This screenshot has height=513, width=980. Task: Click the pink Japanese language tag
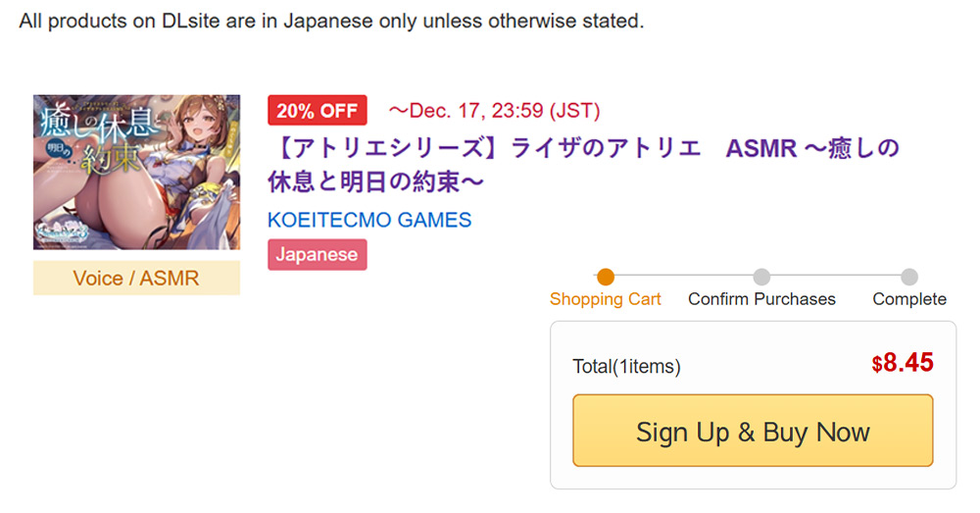pyautogui.click(x=318, y=255)
